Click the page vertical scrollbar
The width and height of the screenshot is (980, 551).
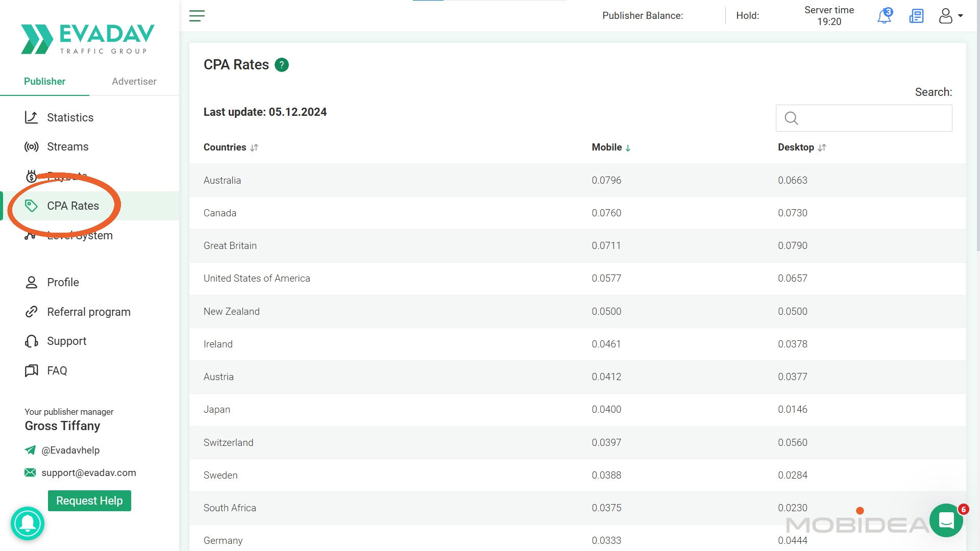pos(977,125)
